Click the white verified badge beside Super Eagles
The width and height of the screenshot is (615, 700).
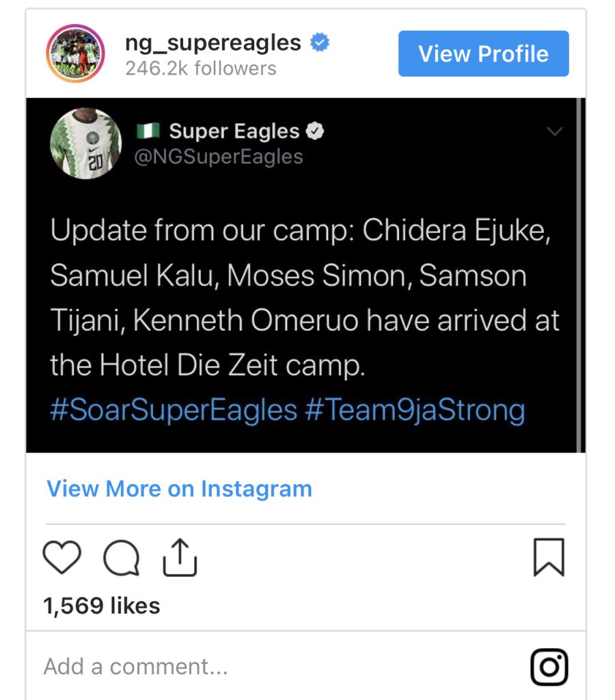click(x=314, y=131)
